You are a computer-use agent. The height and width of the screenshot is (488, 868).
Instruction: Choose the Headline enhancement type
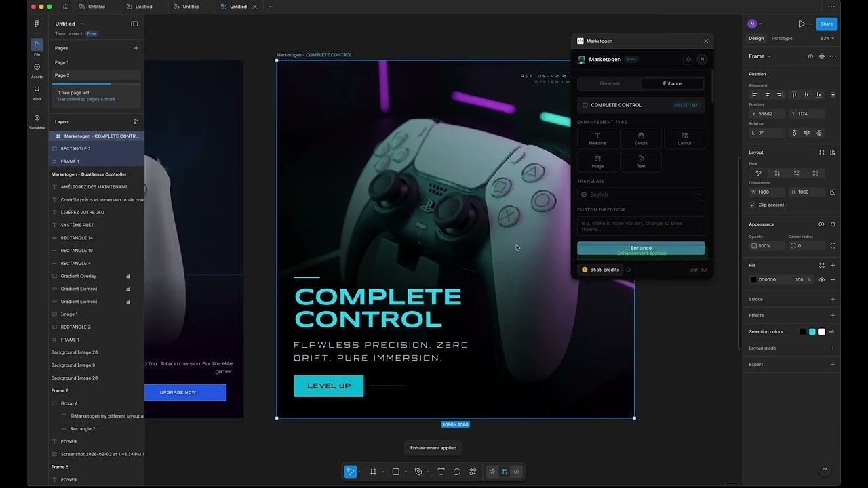pos(597,139)
